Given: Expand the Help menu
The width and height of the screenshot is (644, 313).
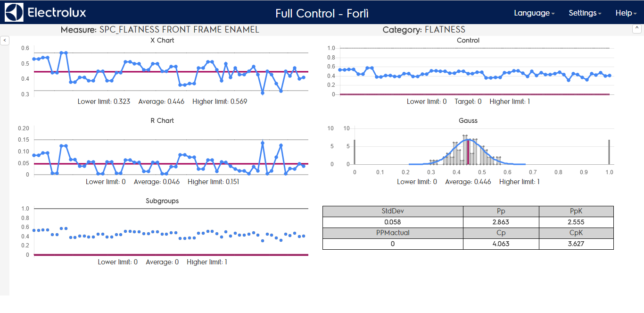Looking at the screenshot, I should pyautogui.click(x=626, y=13).
